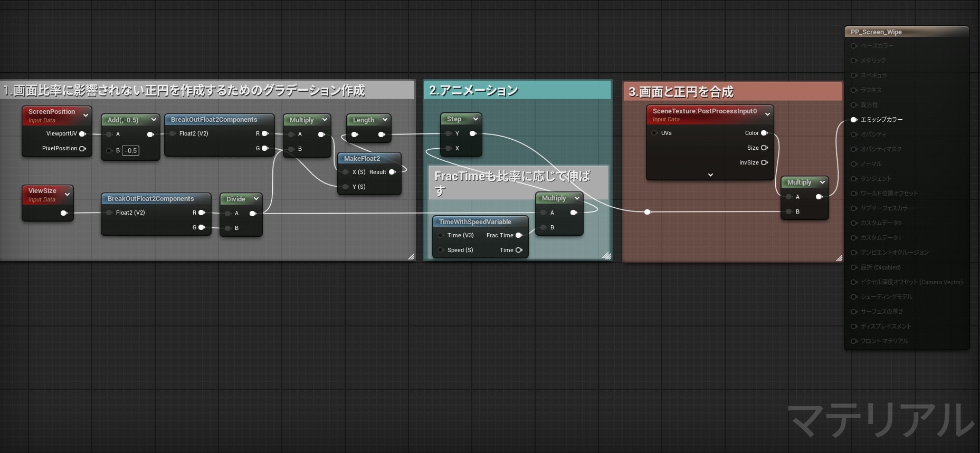Screen dimensions: 980x453
Task: Click the Length node output pin
Action: [x=382, y=134]
